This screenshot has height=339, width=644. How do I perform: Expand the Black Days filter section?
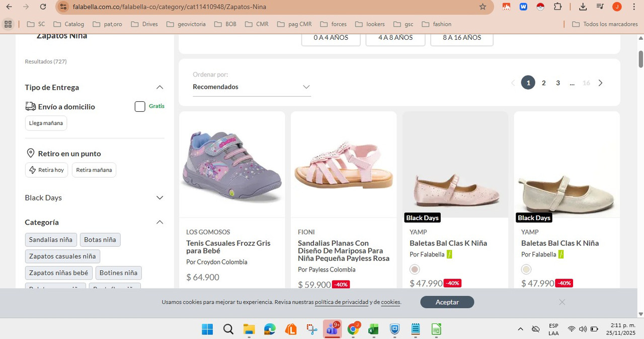[x=159, y=197]
